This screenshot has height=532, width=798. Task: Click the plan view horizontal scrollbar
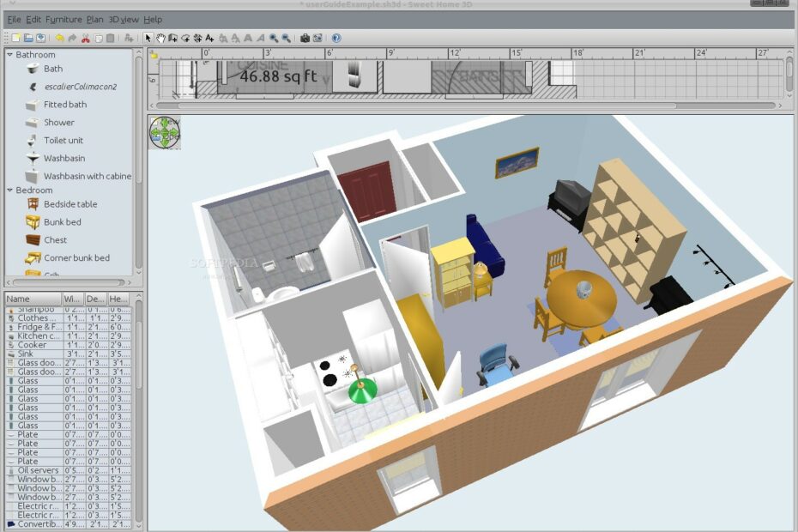466,106
